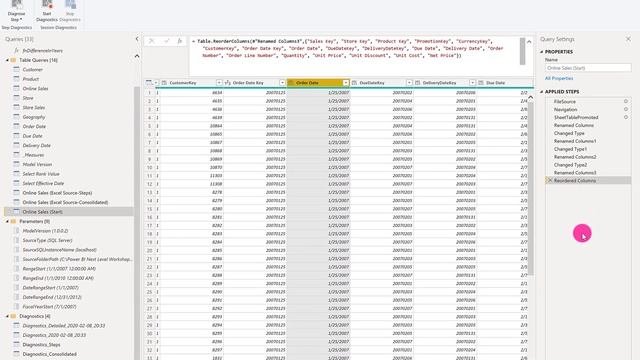Image resolution: width=640 pixels, height=360 pixels.
Task: Click the fx insert step icon
Action: (x=180, y=41)
